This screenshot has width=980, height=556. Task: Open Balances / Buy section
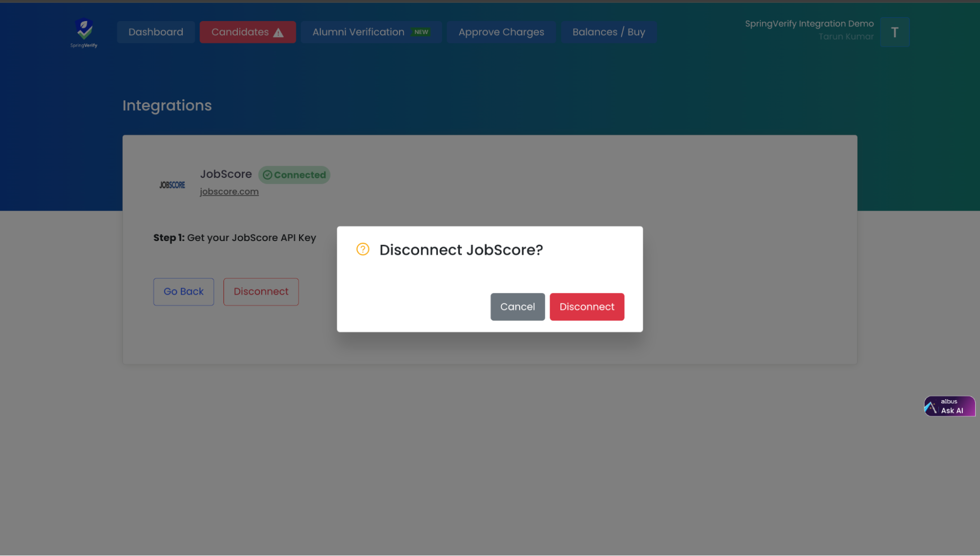point(608,32)
